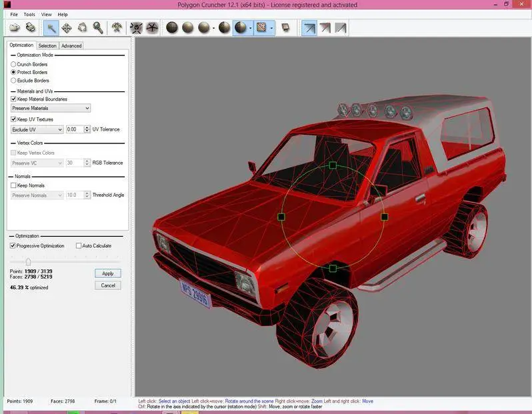
Task: Select the half-wireframe sphere display icon
Action: 224,28
